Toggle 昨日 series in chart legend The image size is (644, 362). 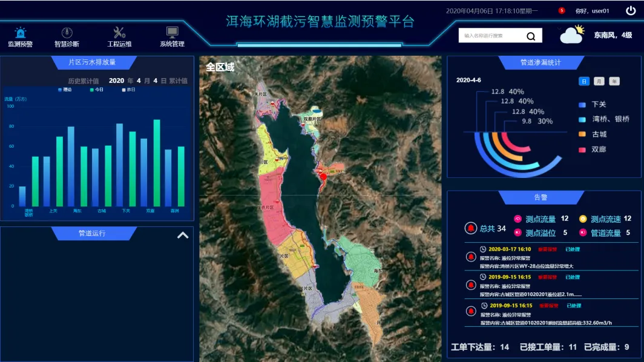click(x=128, y=90)
